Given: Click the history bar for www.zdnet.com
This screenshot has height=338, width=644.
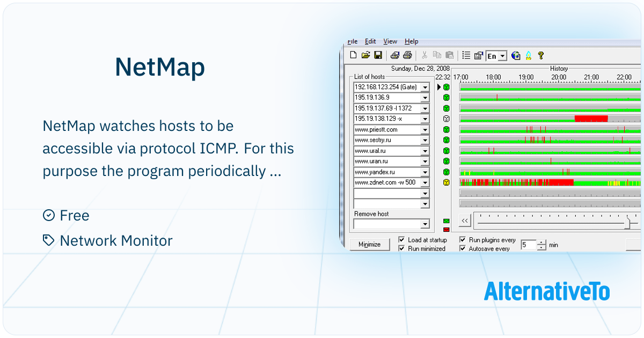Looking at the screenshot, I should point(550,182).
